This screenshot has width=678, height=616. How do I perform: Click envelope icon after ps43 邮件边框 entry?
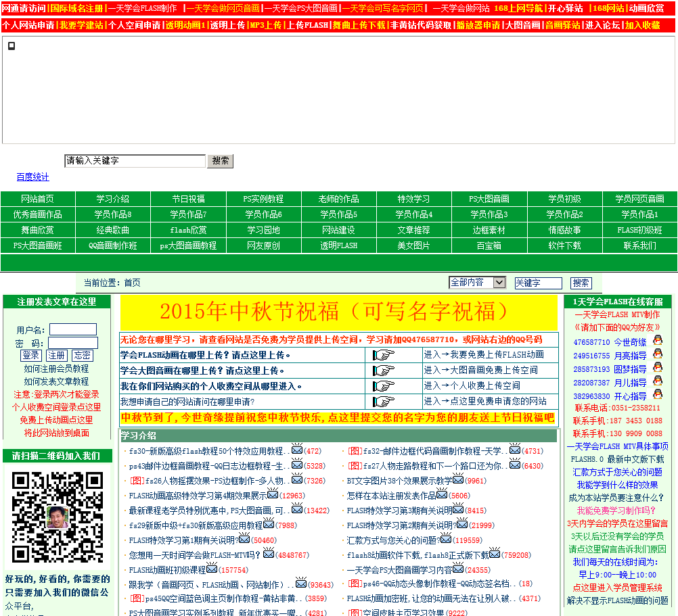point(297,464)
